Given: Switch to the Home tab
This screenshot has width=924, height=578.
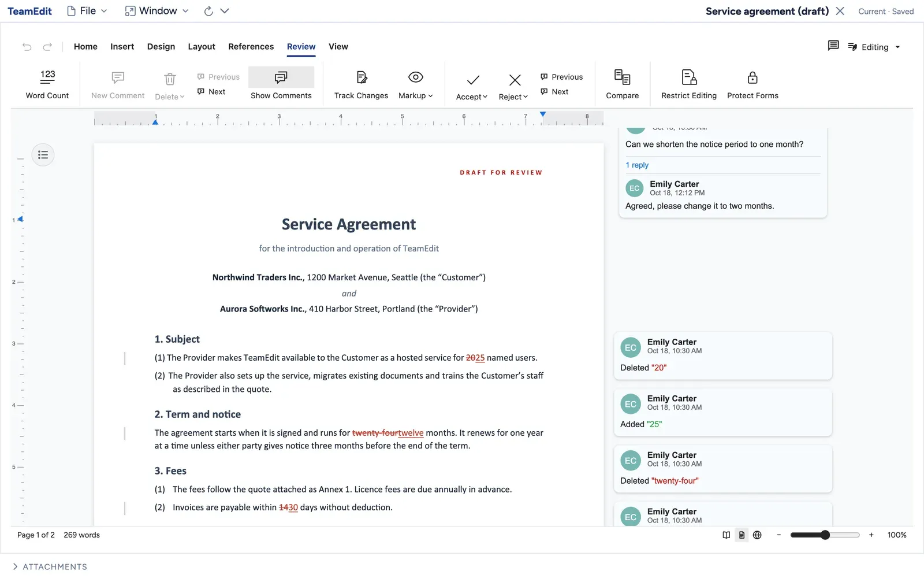Looking at the screenshot, I should pos(85,47).
